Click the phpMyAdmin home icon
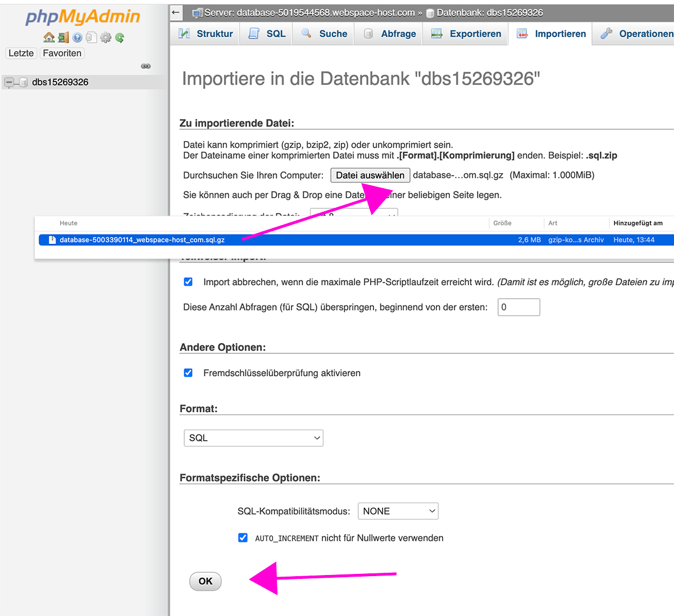This screenshot has height=616, width=674. coord(49,38)
